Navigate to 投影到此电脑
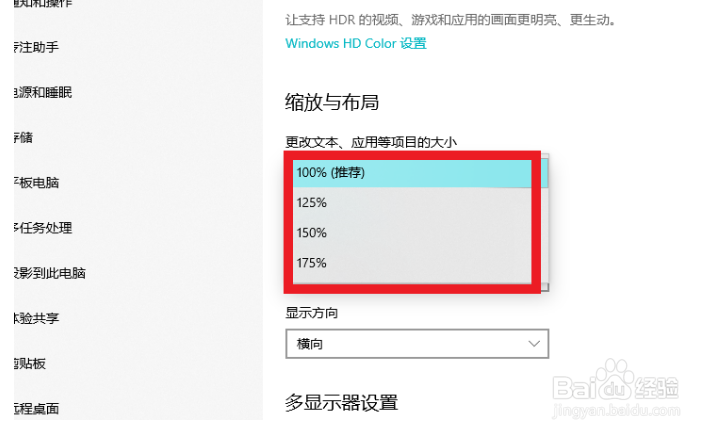 (48, 273)
